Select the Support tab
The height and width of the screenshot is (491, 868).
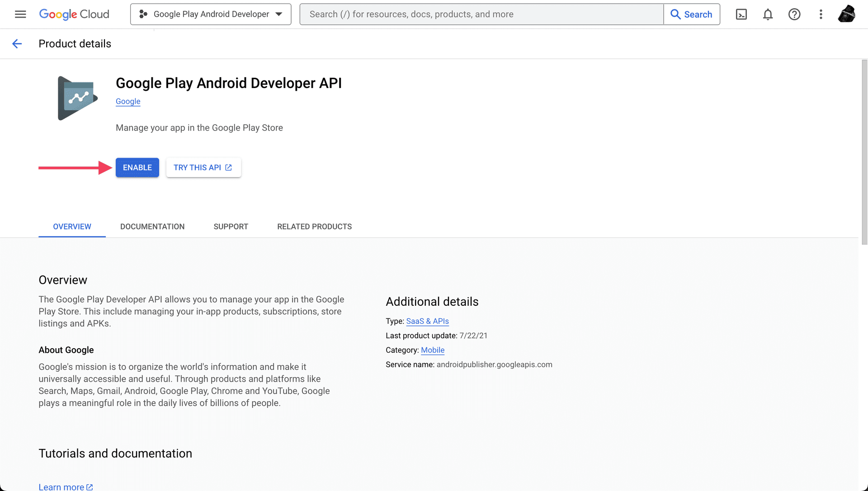tap(231, 226)
